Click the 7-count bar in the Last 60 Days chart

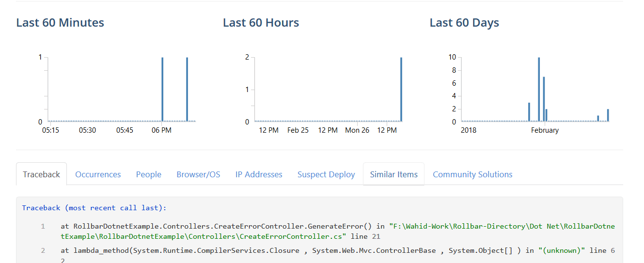coord(544,99)
